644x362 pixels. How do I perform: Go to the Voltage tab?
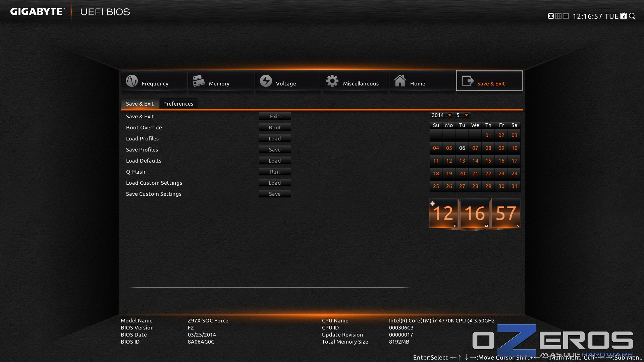(288, 81)
